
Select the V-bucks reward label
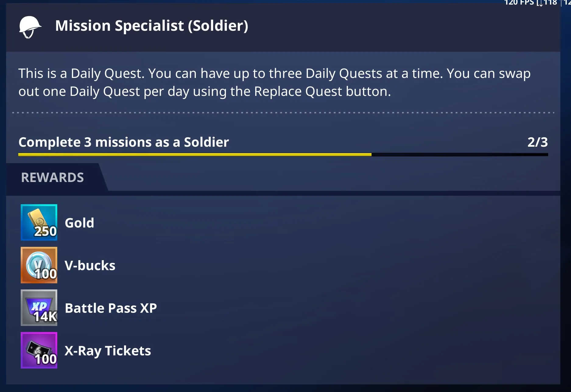click(90, 265)
